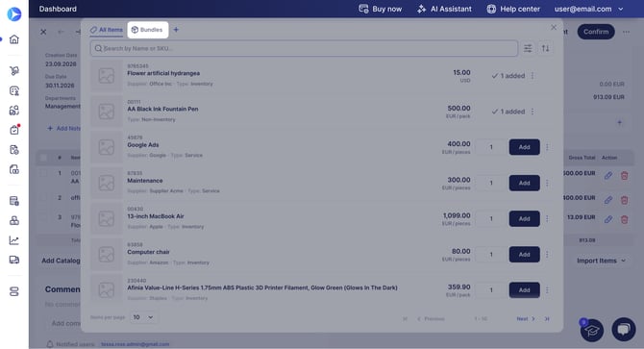The width and height of the screenshot is (644, 349).
Task: Open the sort order icon
Action: pos(545,48)
